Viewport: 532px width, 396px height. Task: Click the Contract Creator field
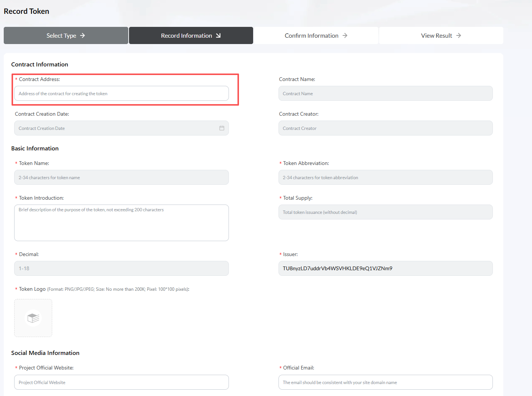click(385, 128)
